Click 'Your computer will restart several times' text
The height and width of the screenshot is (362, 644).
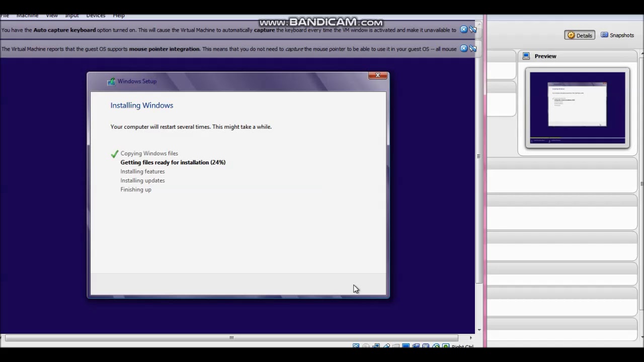tap(191, 127)
